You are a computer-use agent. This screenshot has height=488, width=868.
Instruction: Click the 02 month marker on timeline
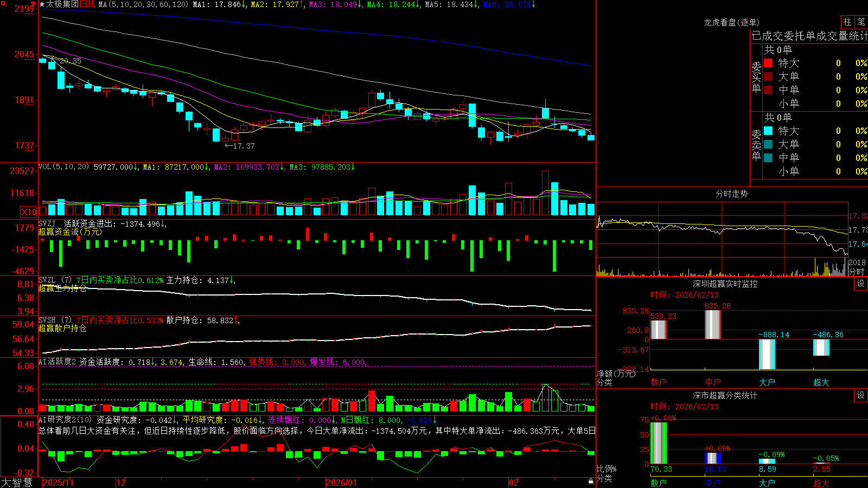514,483
